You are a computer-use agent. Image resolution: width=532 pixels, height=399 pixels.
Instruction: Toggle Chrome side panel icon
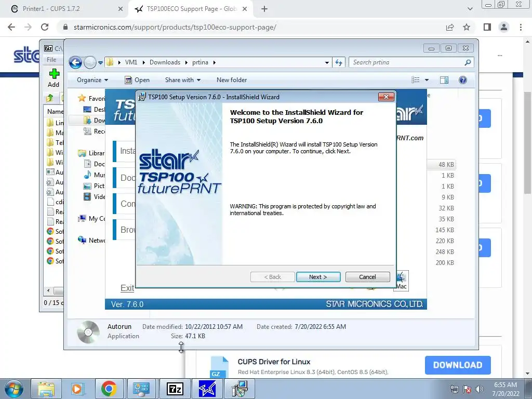click(487, 27)
